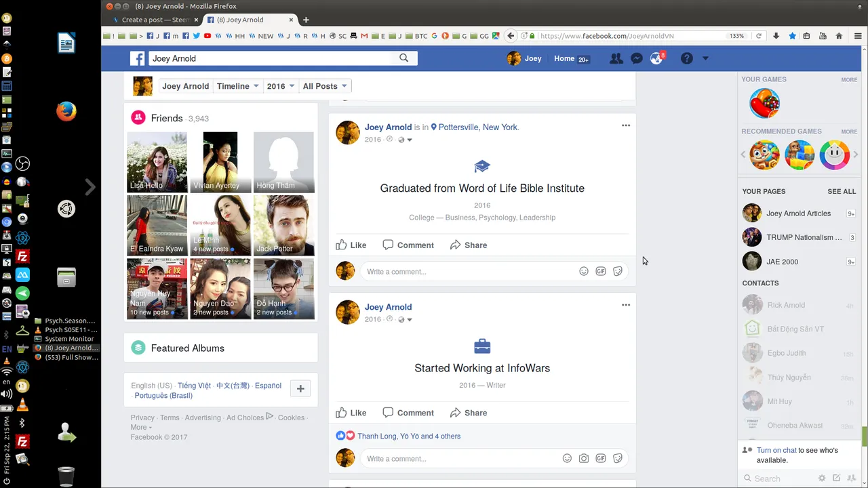Open TRUMP Nationalism page
This screenshot has height=488, width=868.
tap(799, 237)
